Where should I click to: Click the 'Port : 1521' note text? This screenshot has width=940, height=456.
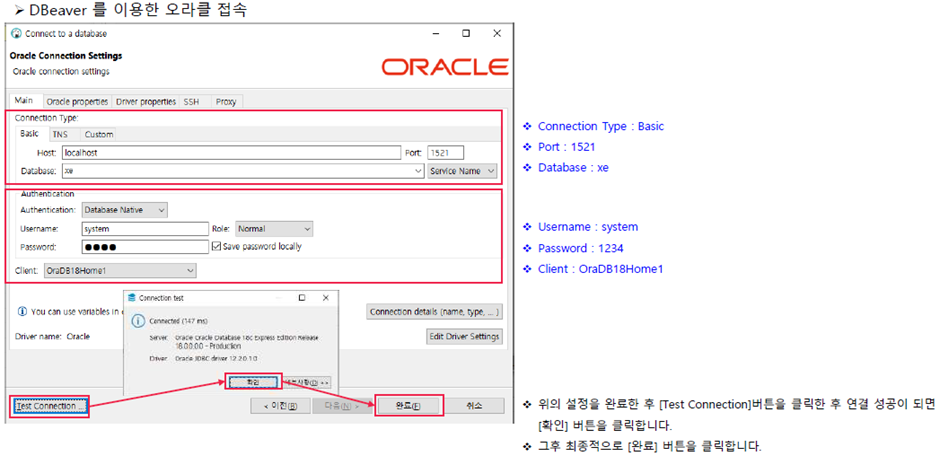567,147
